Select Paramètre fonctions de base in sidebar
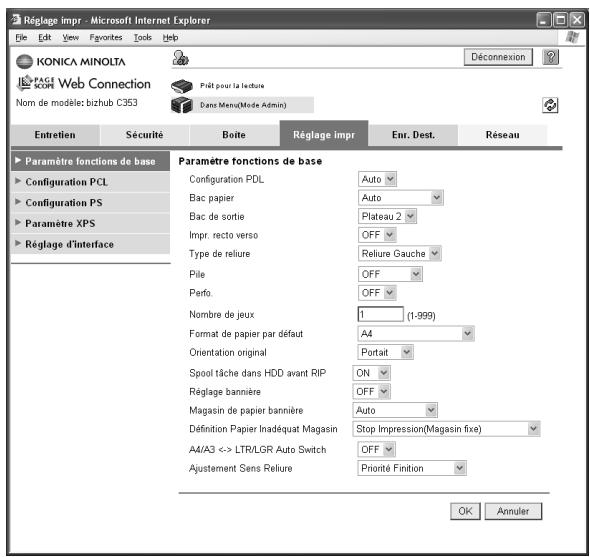This screenshot has width=590, height=557. click(x=90, y=161)
